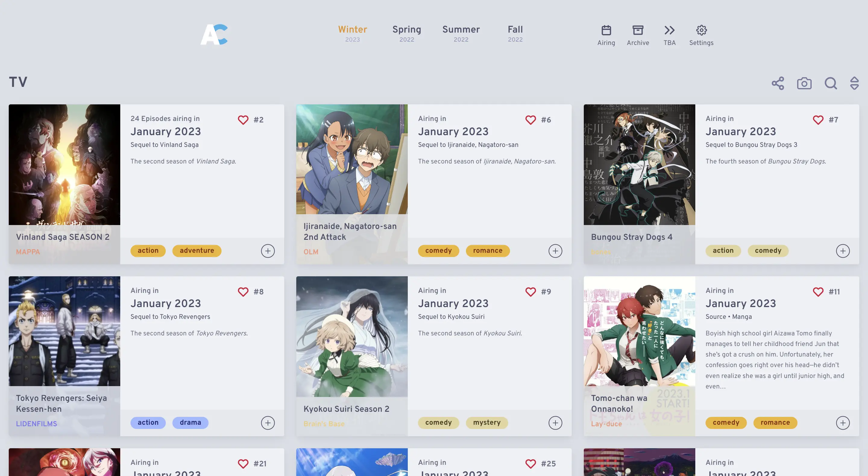868x476 pixels.
Task: Open the Lay-duce studio link
Action: click(x=606, y=424)
